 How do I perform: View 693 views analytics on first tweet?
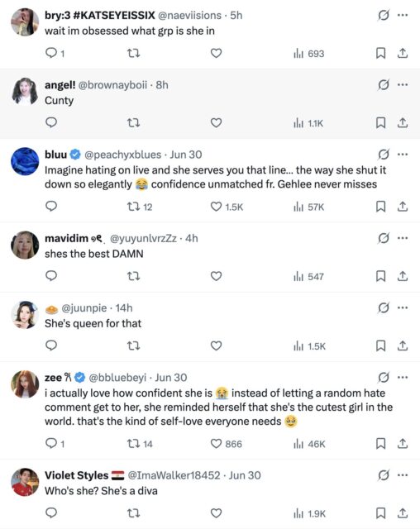click(x=308, y=53)
